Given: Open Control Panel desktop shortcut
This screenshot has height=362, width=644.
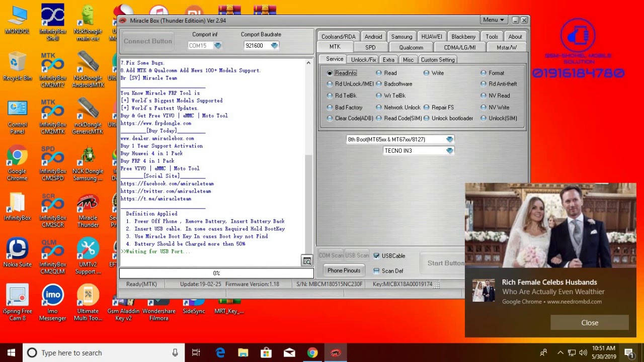Looking at the screenshot, I should click(x=17, y=117).
